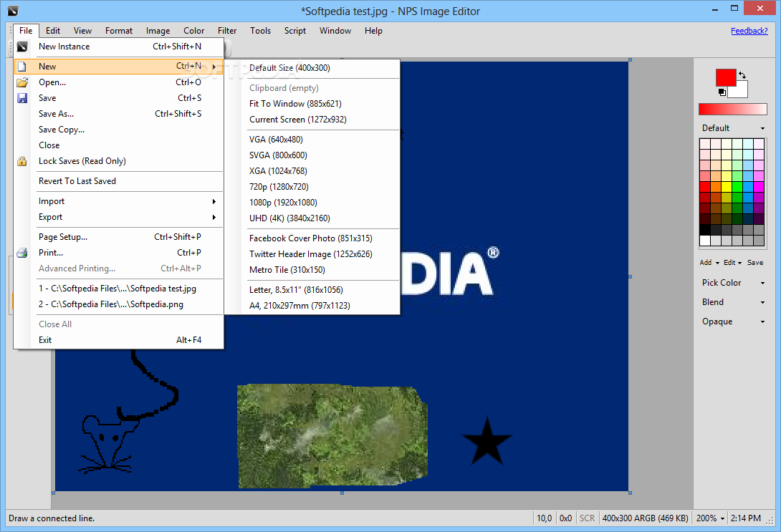Open the Script menu
This screenshot has width=781, height=532.
click(295, 31)
